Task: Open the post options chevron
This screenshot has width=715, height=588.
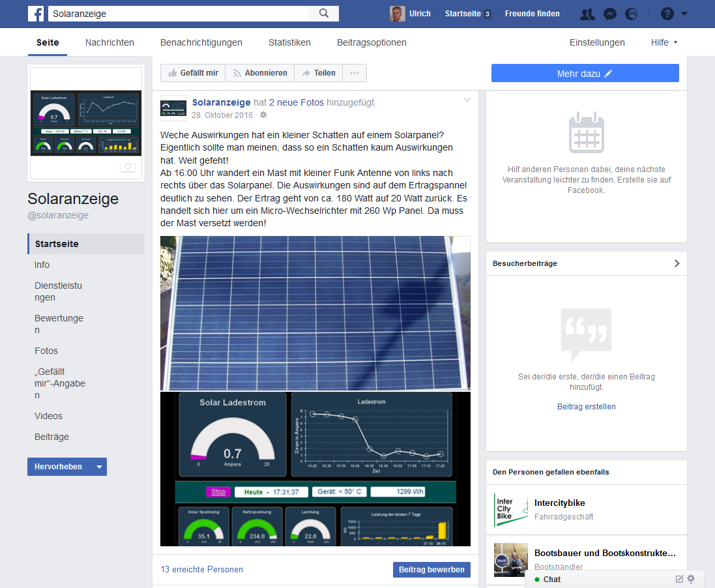Action: pos(467,100)
